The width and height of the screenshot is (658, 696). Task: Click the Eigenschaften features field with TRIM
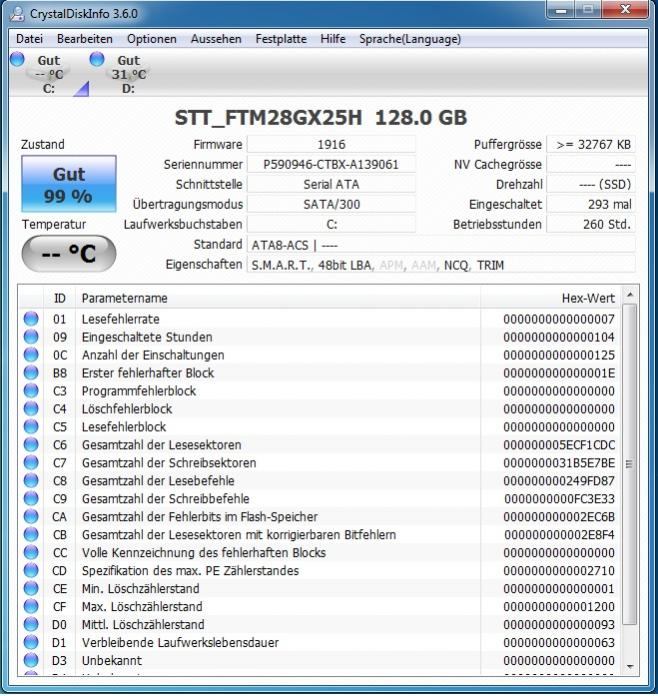click(441, 265)
